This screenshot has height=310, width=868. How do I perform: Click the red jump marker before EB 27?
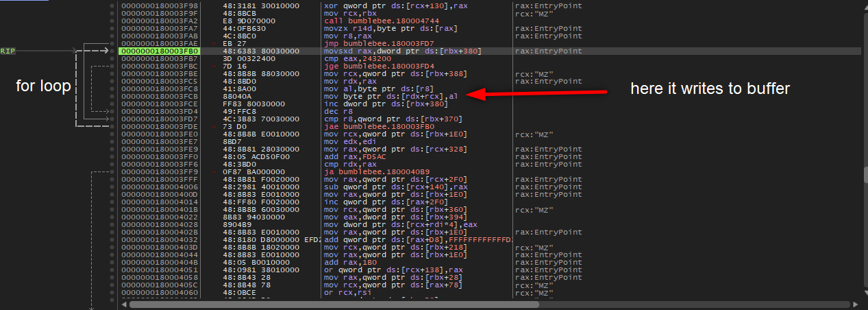214,44
